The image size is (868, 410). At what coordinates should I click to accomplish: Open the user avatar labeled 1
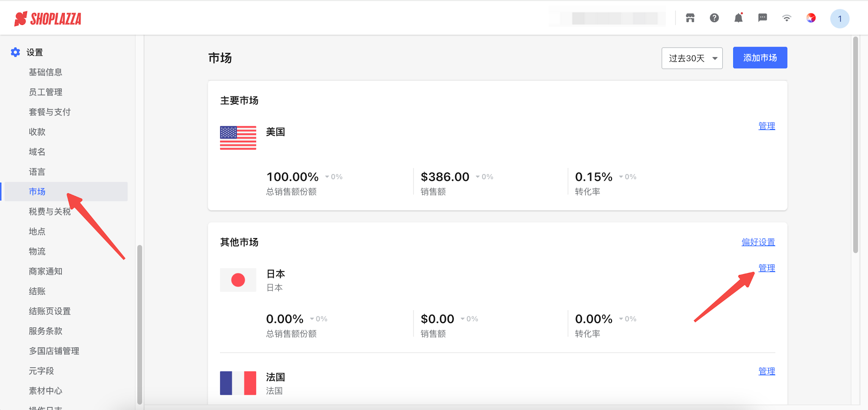pos(840,19)
